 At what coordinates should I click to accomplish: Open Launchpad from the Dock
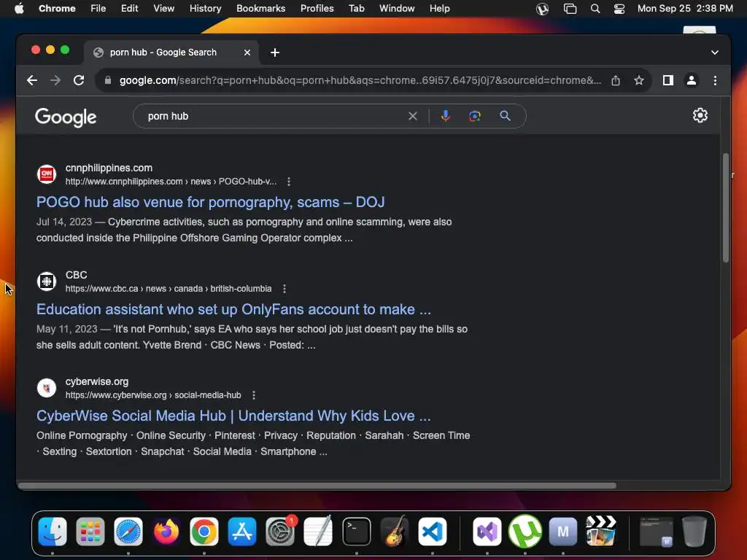click(x=90, y=531)
